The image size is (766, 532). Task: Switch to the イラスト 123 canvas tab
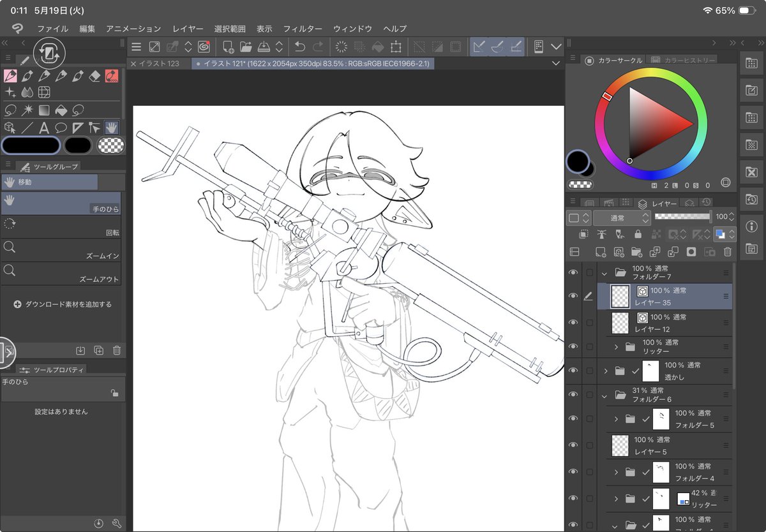(x=158, y=64)
